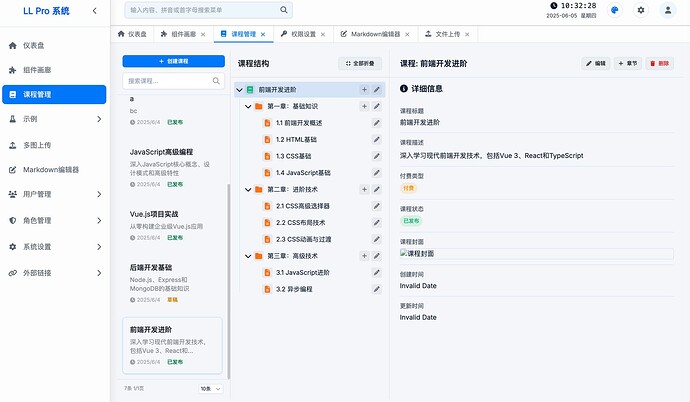Close the 权限设置 tab

(323, 34)
